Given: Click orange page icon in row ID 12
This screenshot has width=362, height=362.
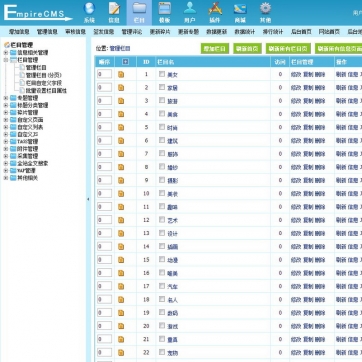Looking at the screenshot, I should (121, 220).
